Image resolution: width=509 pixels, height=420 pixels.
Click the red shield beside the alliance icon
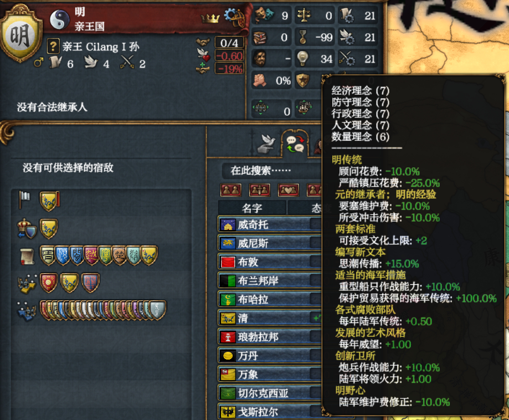point(48,283)
